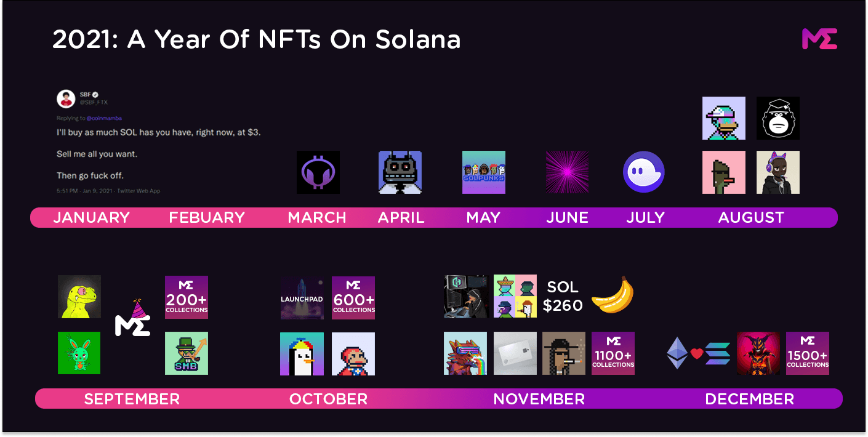Click the banana icon in November
Image resolution: width=868 pixels, height=437 pixels.
pyautogui.click(x=613, y=295)
